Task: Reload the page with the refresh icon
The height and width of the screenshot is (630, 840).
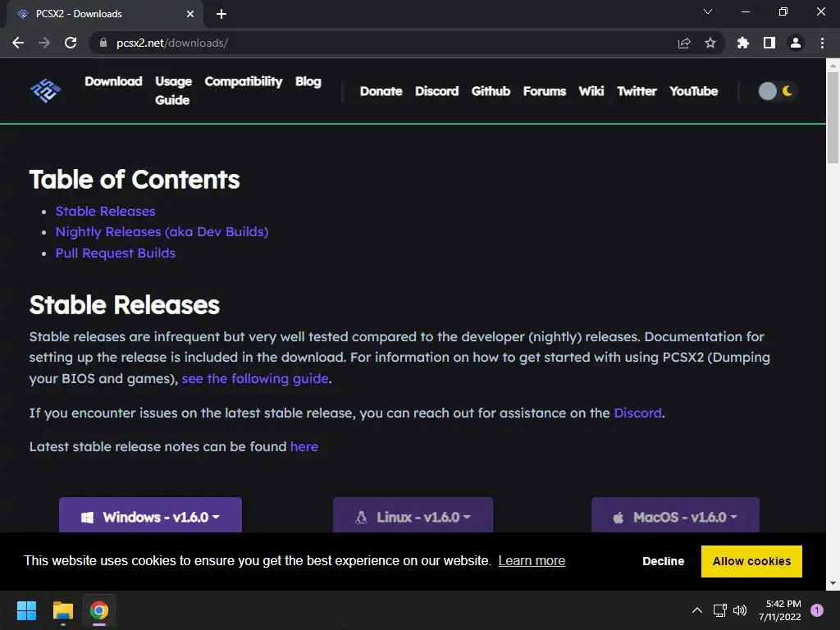Action: click(71, 43)
